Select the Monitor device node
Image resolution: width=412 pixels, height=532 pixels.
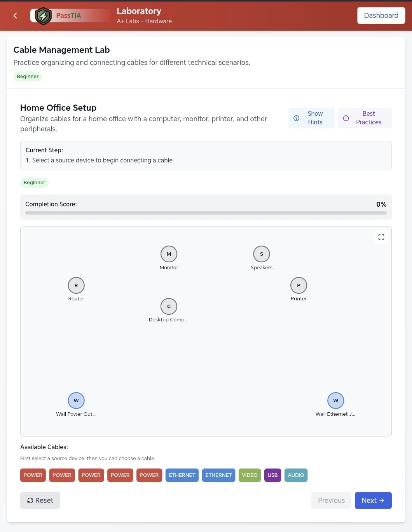(x=169, y=254)
